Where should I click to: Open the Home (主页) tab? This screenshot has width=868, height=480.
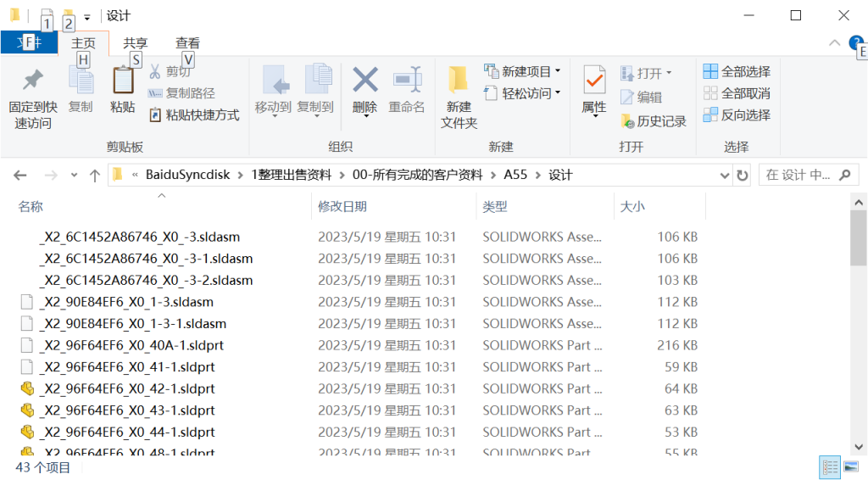tap(83, 43)
